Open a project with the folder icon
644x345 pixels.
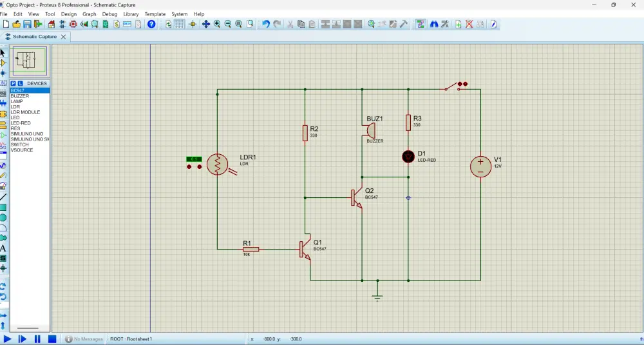pyautogui.click(x=17, y=25)
